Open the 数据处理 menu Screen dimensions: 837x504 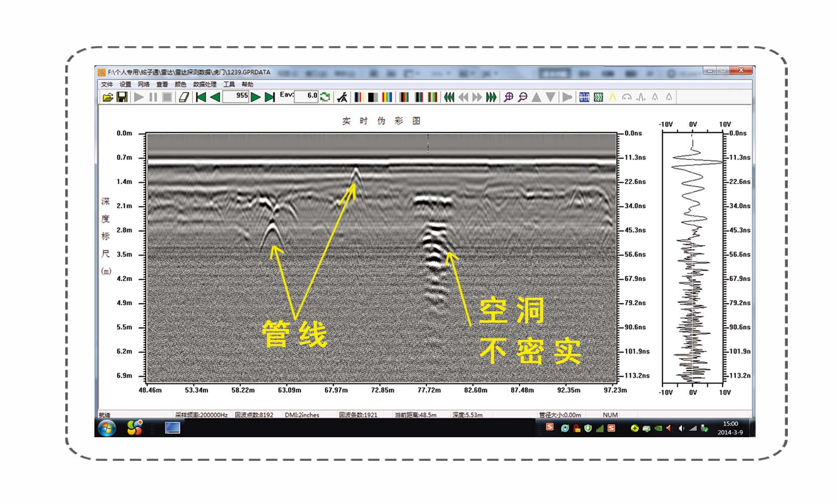pos(204,84)
